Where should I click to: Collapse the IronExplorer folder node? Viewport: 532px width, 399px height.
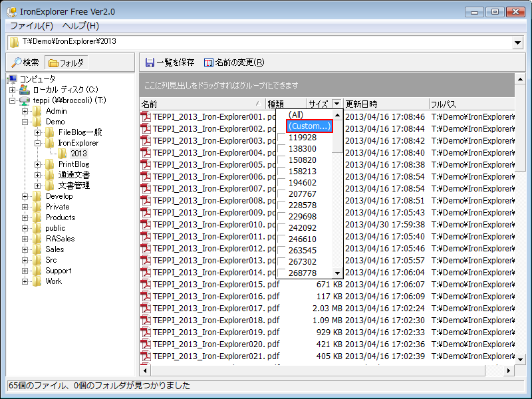(x=37, y=143)
